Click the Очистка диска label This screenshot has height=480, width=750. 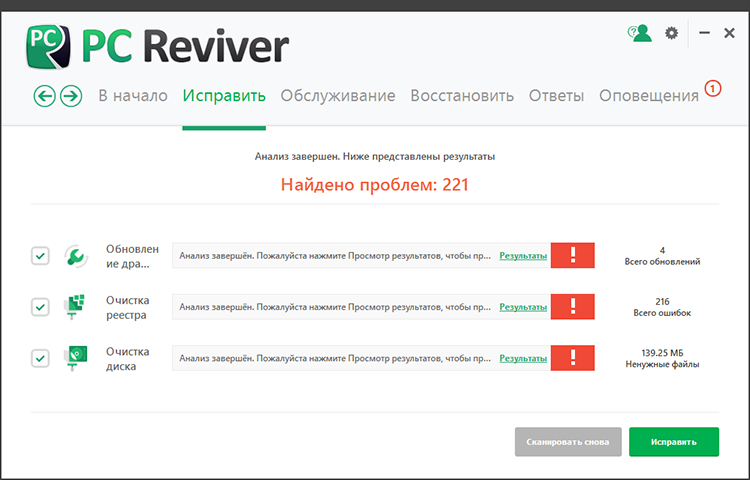(127, 359)
